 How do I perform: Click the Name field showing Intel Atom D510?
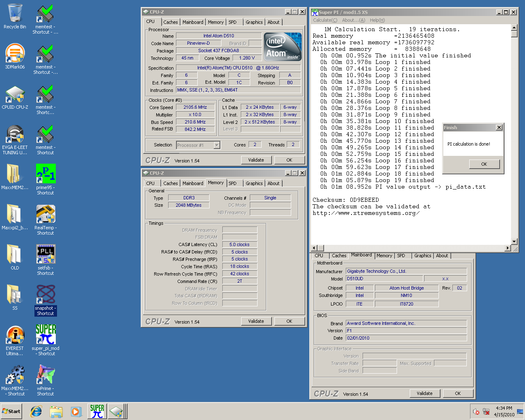coord(219,36)
